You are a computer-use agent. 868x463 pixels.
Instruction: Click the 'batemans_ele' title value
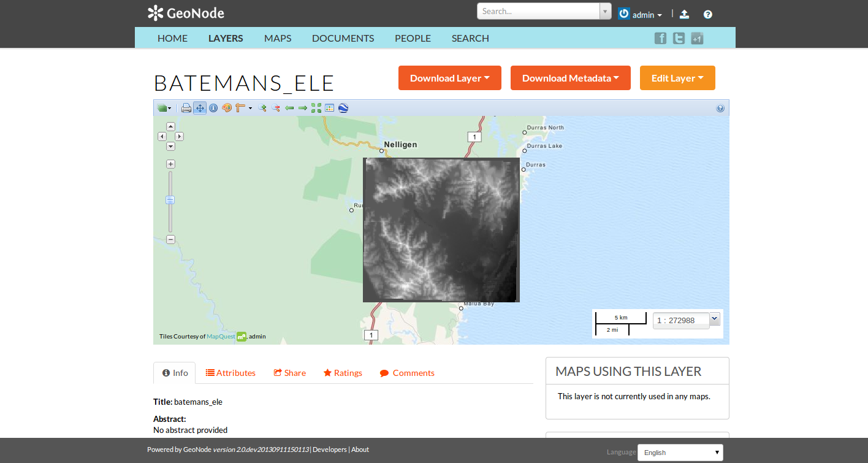pos(198,402)
